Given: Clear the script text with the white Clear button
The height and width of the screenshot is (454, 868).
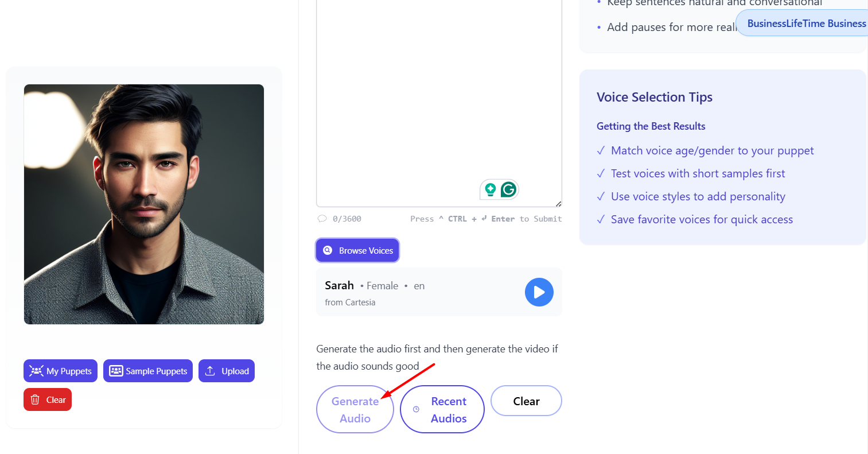Looking at the screenshot, I should point(526,401).
